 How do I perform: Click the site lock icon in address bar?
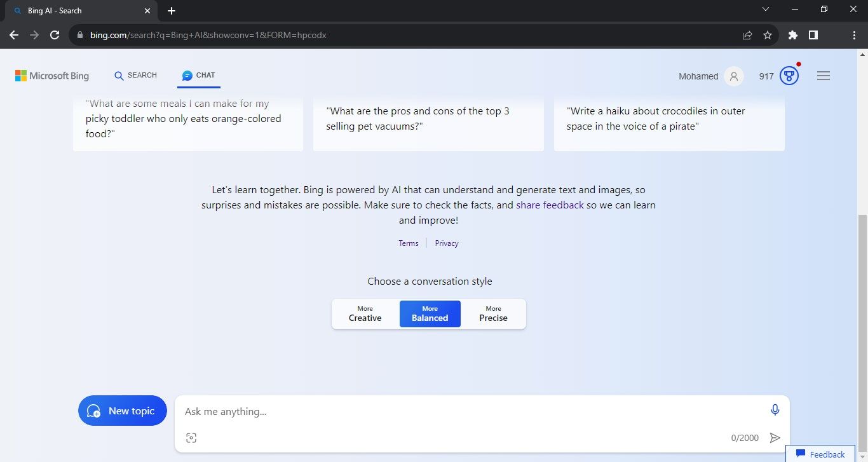click(x=80, y=36)
